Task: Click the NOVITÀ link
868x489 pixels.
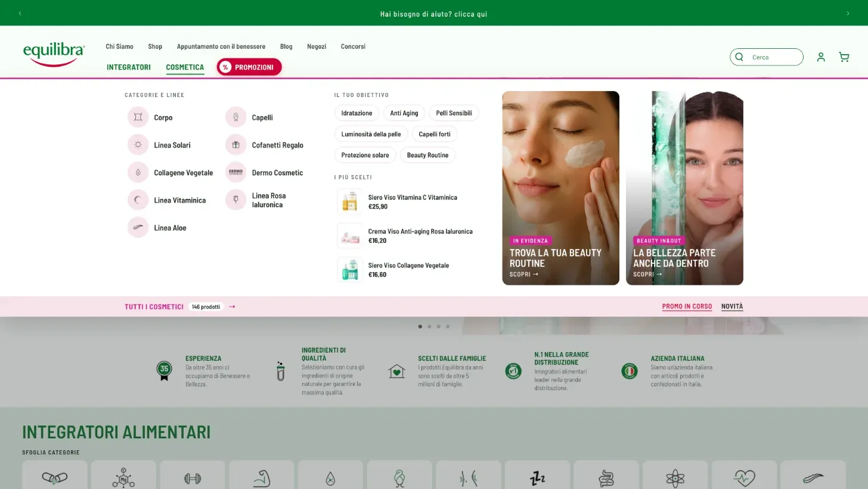Action: pos(732,307)
